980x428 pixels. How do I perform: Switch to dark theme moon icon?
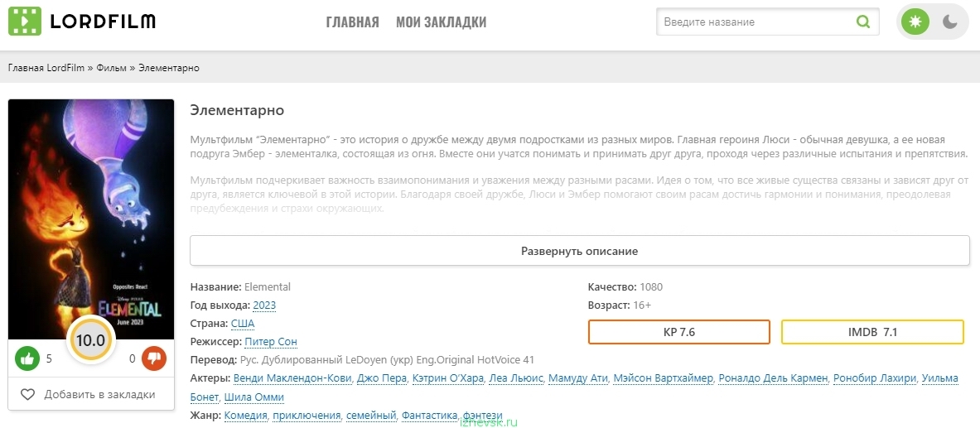coord(950,22)
